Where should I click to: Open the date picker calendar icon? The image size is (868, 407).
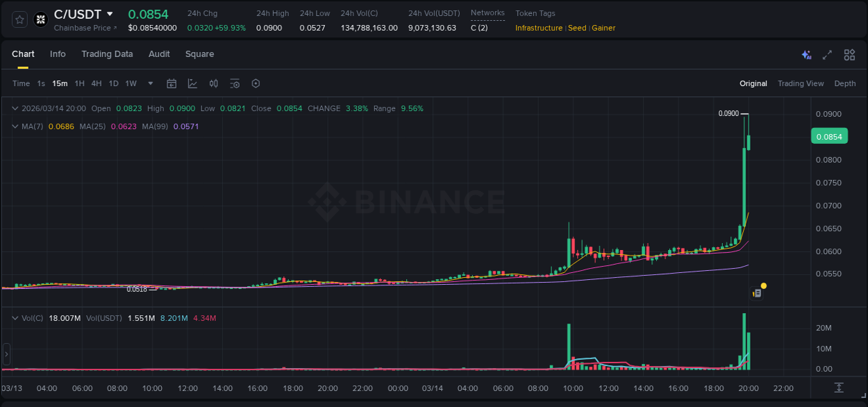click(x=172, y=83)
